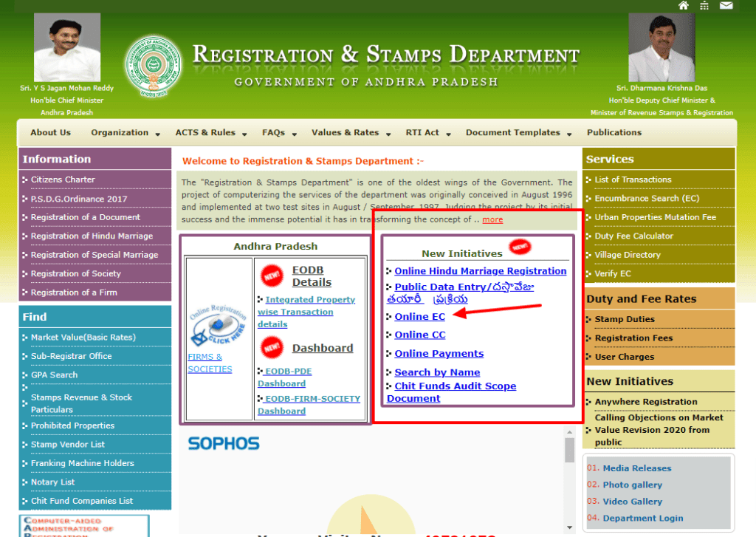Open the Publications menu item

click(x=614, y=132)
